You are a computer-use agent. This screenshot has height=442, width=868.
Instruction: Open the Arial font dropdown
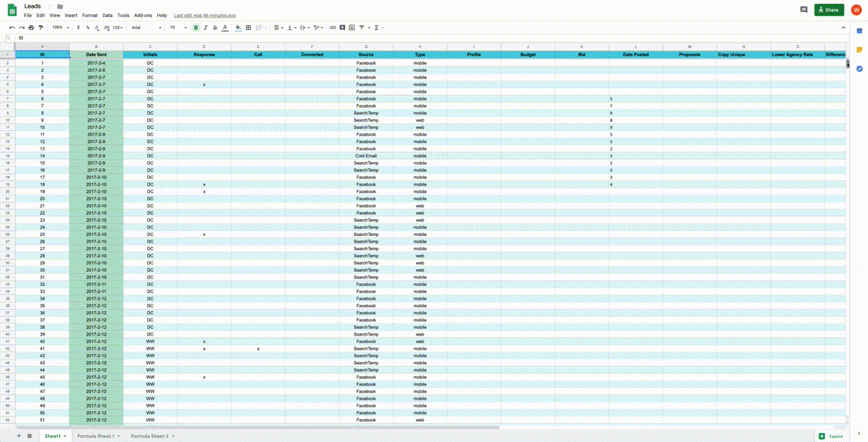click(x=146, y=28)
